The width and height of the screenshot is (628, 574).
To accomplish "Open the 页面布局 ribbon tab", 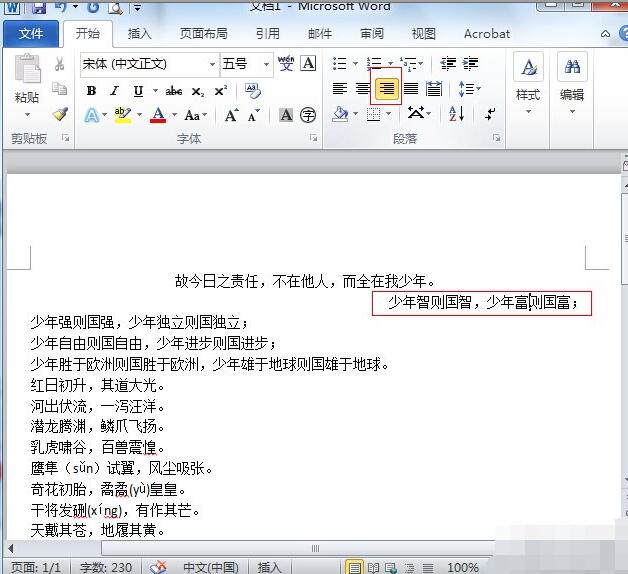I will (x=203, y=33).
